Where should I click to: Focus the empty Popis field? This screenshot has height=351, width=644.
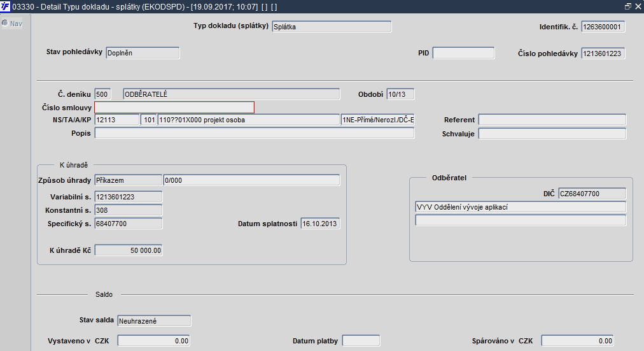click(x=255, y=133)
